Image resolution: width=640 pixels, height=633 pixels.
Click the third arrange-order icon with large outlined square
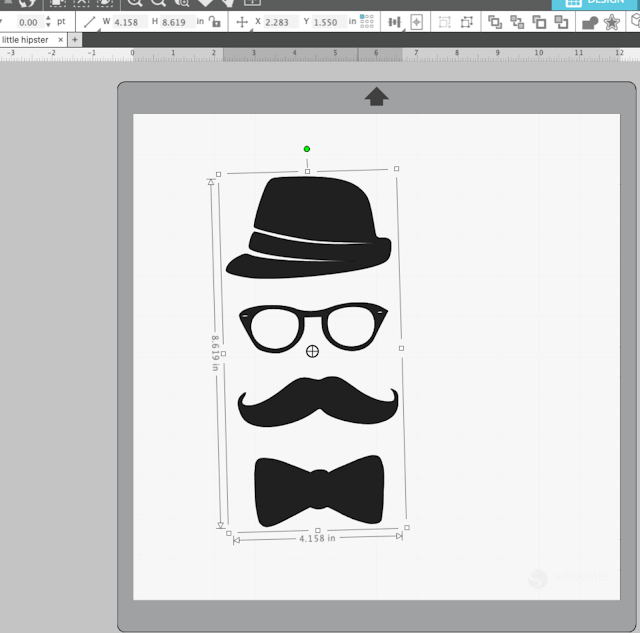coord(539,22)
